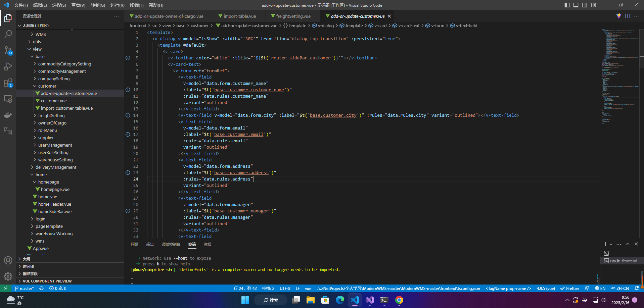Open notifications bell in status bar

click(637, 288)
